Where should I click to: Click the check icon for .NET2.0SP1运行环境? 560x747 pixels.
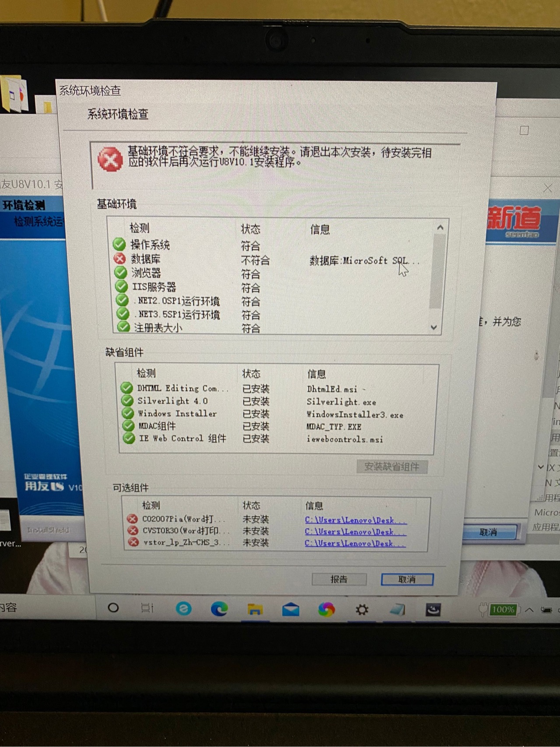click(x=122, y=300)
